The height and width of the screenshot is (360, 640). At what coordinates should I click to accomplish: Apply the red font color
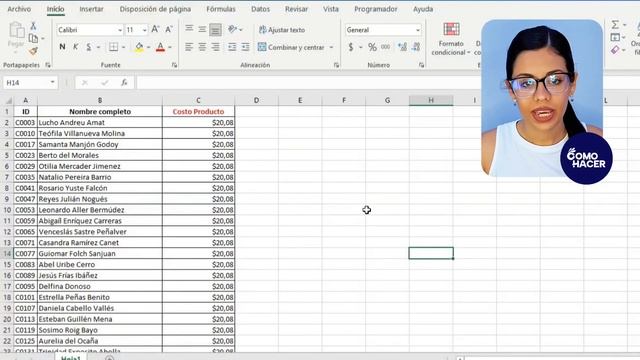[x=160, y=47]
